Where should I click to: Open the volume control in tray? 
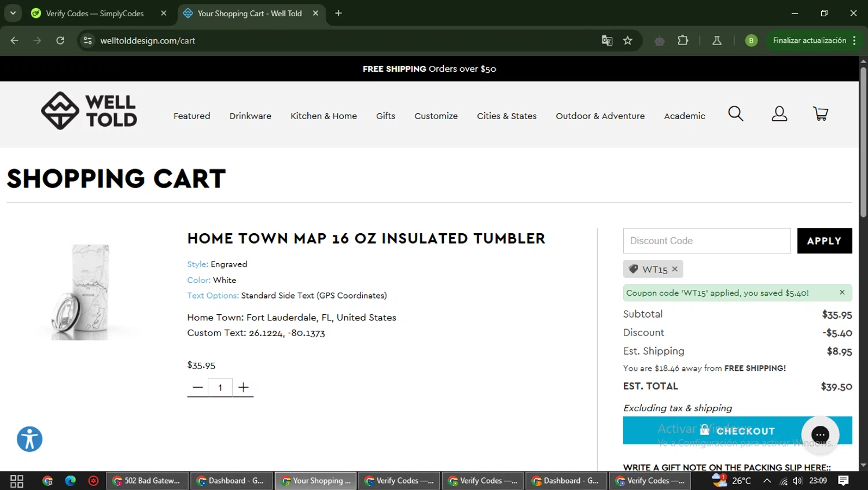point(798,481)
